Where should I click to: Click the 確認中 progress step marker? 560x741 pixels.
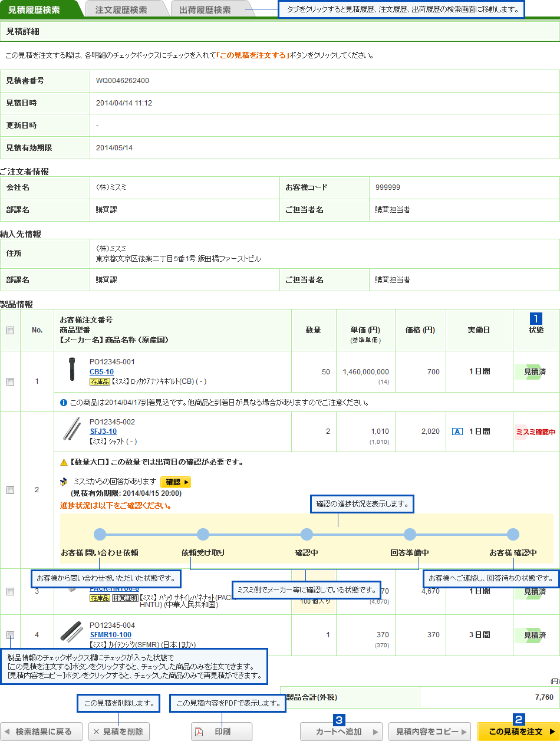coord(307,535)
